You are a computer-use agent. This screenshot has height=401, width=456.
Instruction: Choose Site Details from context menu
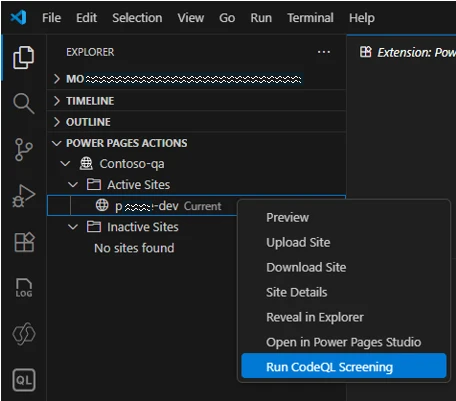[344, 292]
